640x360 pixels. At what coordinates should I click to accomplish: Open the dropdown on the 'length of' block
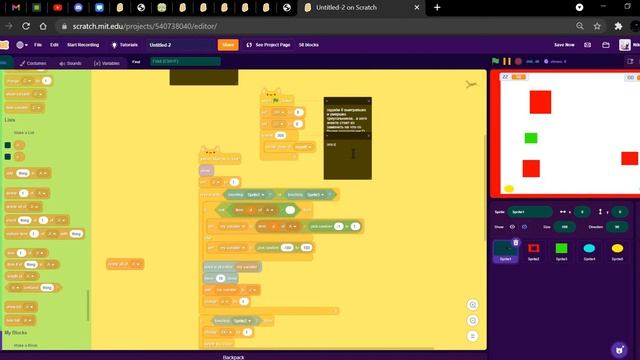click(31, 276)
